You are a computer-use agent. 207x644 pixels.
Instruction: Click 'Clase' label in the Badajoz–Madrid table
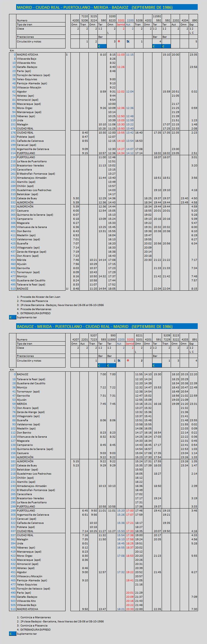click(20, 348)
